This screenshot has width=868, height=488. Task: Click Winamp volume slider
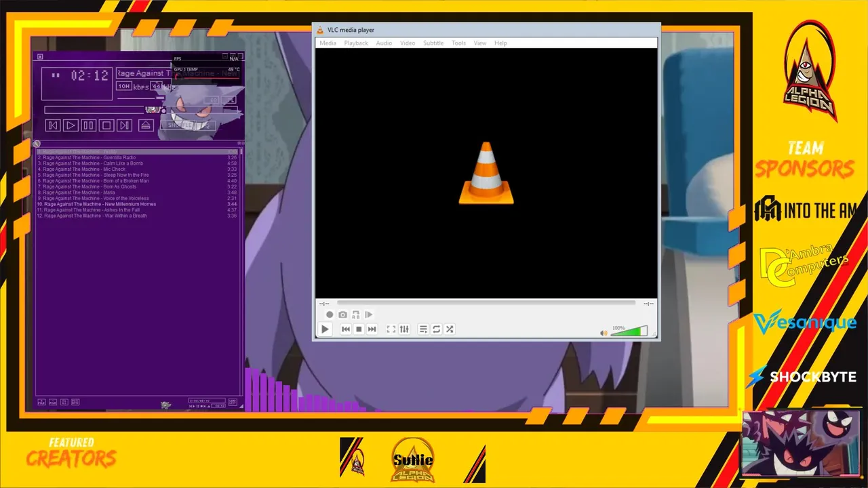click(141, 98)
